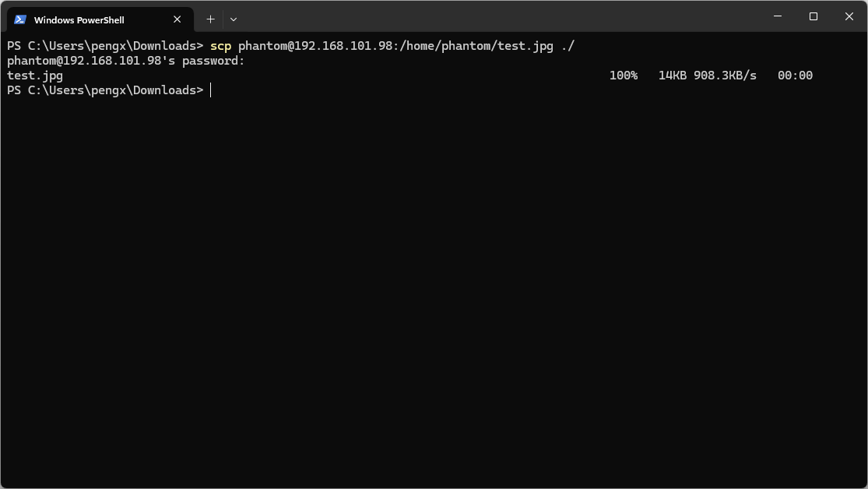868x489 pixels.
Task: Click the remote path phantom@192.168.101.98:/home/phantom/test.jpg
Action: [395, 46]
